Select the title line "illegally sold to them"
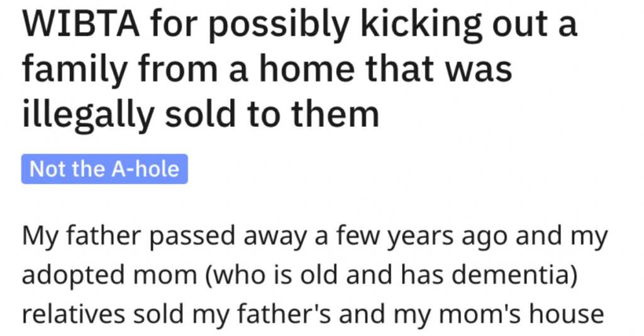Viewport: 644px width, 336px height. coord(200,114)
